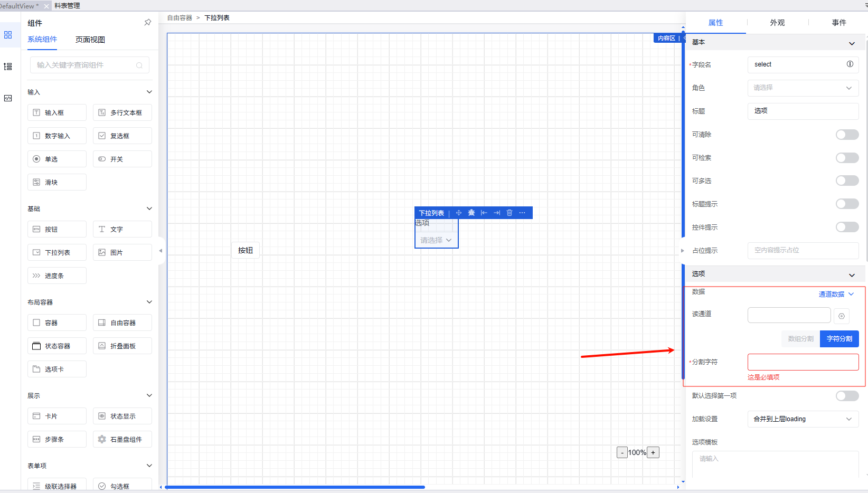The width and height of the screenshot is (868, 493).
Task: Click the 分割字符 input field
Action: point(803,362)
